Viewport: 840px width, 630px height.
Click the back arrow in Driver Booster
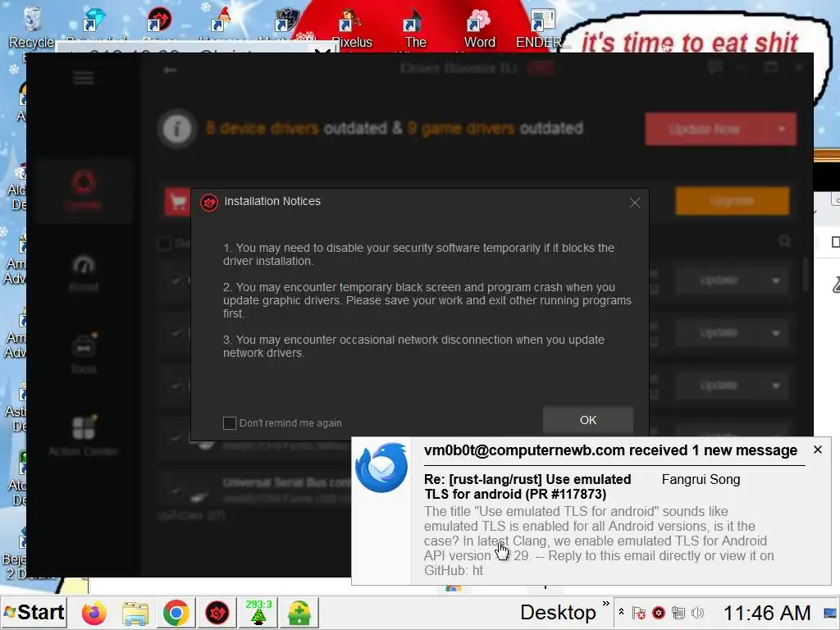[171, 71]
